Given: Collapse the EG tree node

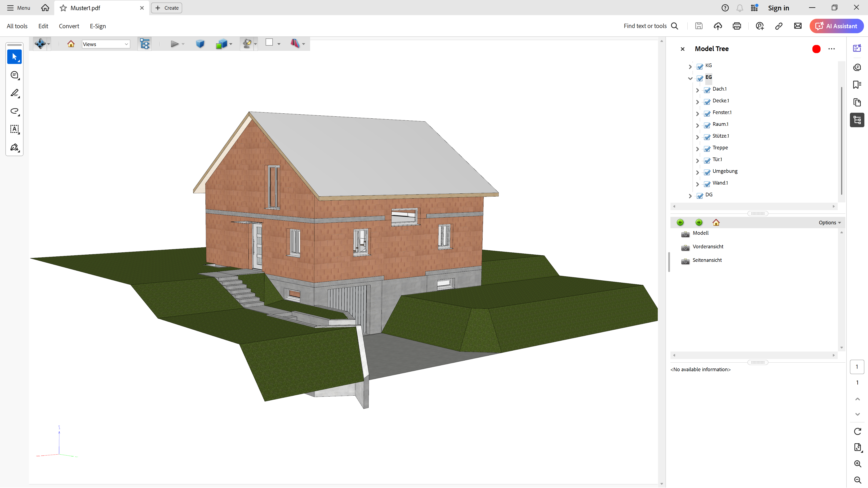Looking at the screenshot, I should tap(690, 78).
